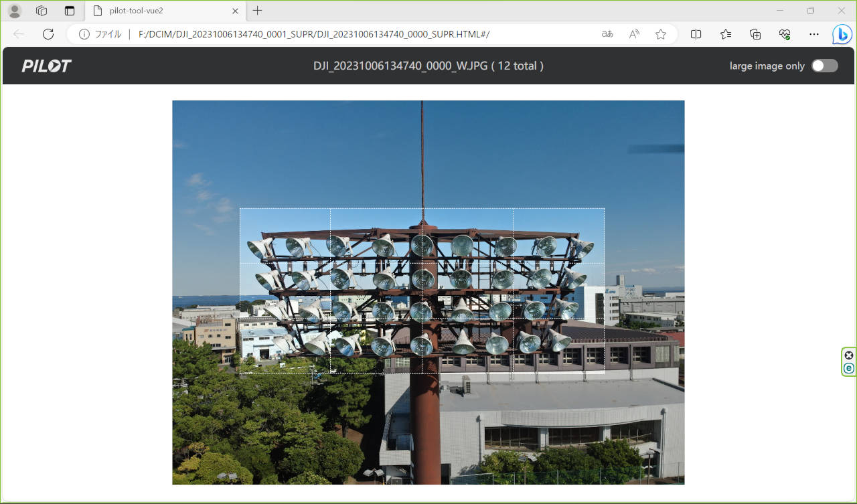View site information icon beside ファイル
Viewport: 857px width, 504px height.
84,34
